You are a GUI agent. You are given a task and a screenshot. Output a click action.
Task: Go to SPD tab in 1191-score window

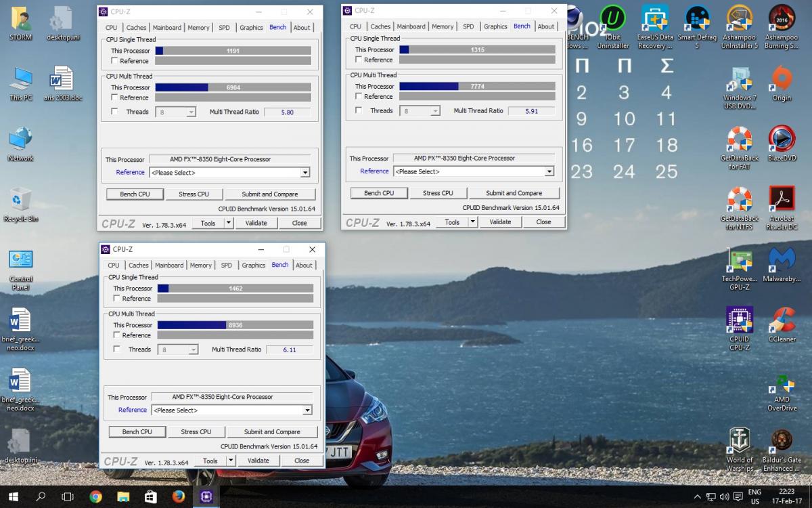tap(224, 28)
